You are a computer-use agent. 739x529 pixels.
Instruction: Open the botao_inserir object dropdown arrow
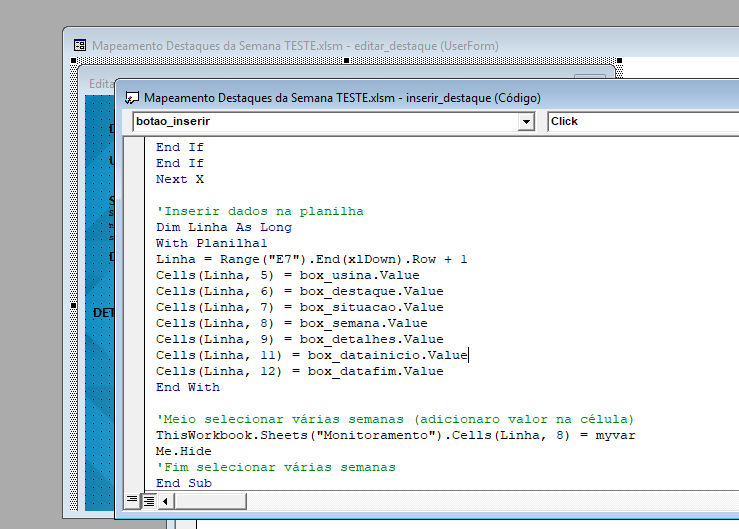coord(526,122)
